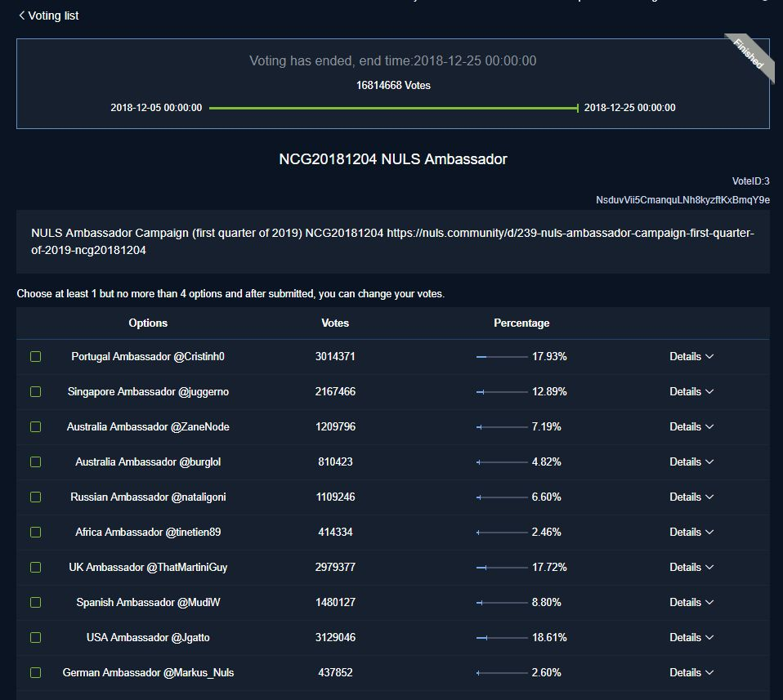The height and width of the screenshot is (700, 783).
Task: Click the Percentage column header
Action: (x=521, y=323)
